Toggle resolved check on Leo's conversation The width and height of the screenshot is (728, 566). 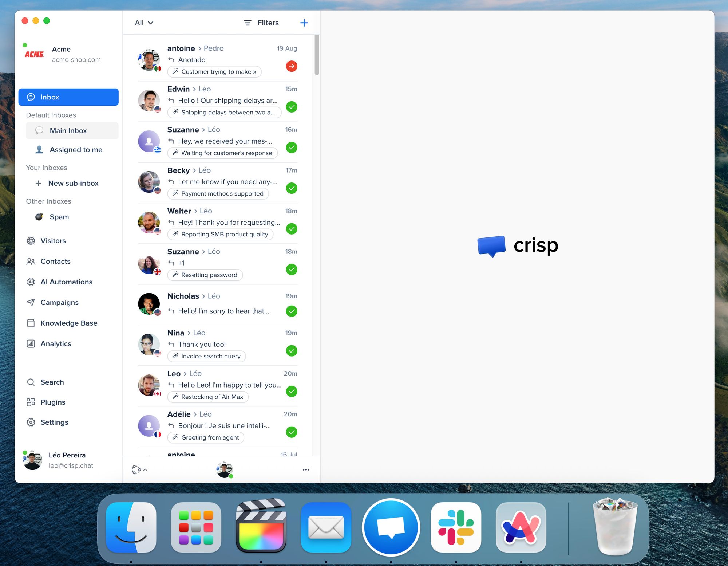point(292,392)
